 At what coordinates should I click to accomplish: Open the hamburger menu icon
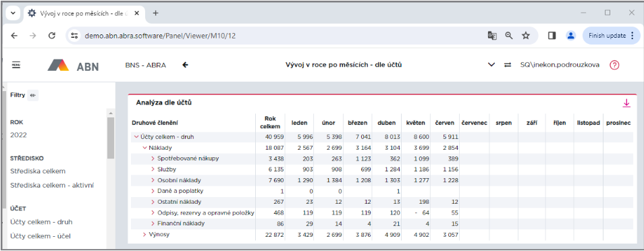coord(16,65)
